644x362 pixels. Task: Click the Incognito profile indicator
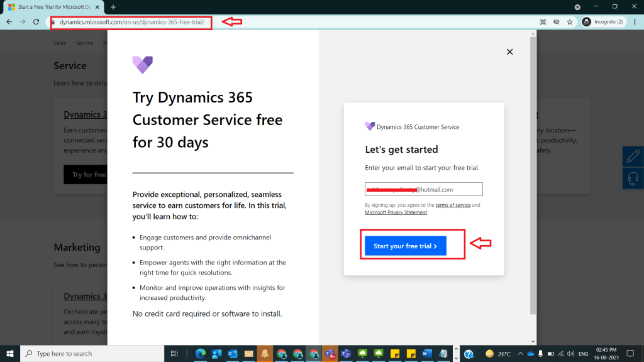[603, 22]
